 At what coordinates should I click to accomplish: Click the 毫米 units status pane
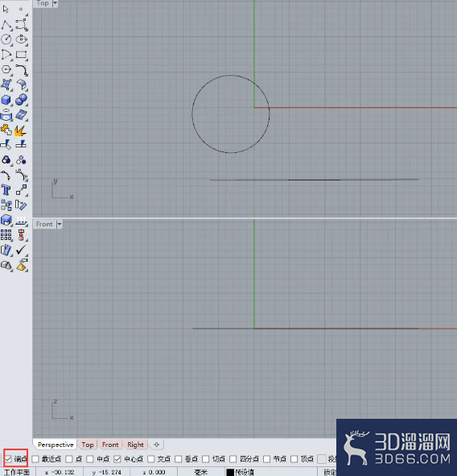pos(201,472)
